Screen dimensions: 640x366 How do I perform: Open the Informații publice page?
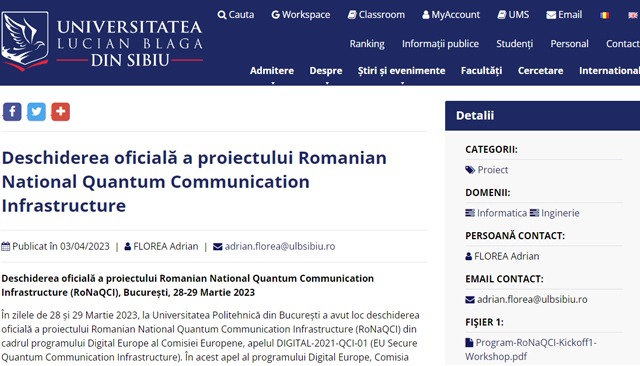pos(440,44)
